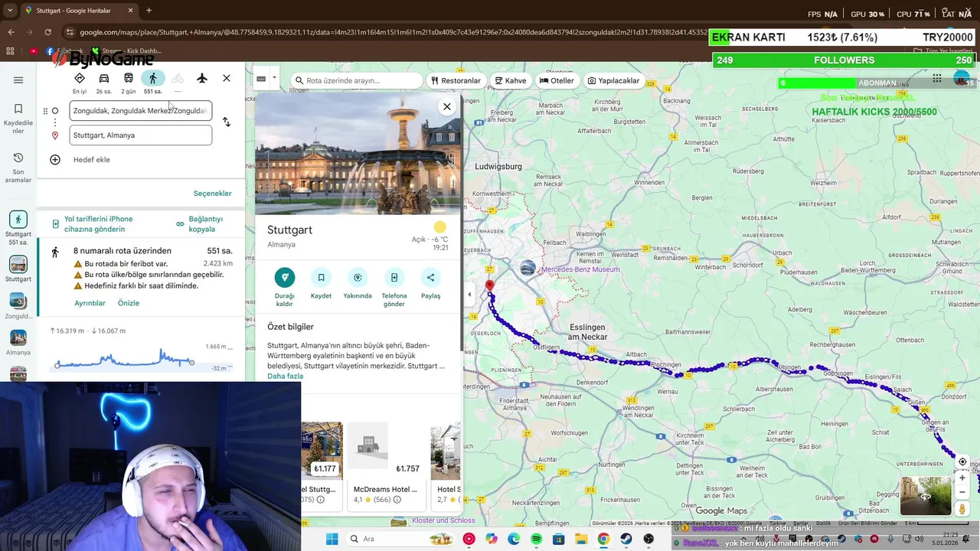980x551 pixels.
Task: Open Microsoft Edge from the taskbar
Action: pos(514,539)
